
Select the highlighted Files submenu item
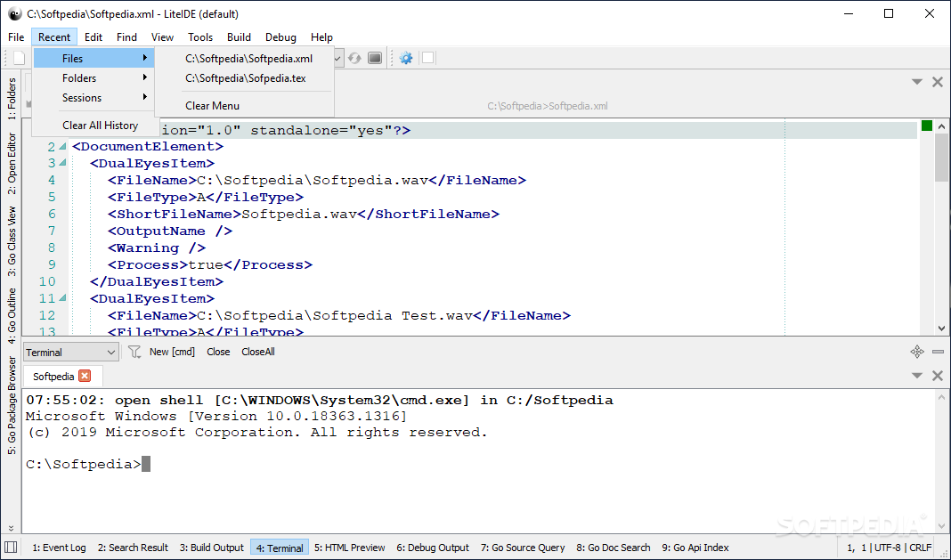pyautogui.click(x=93, y=58)
